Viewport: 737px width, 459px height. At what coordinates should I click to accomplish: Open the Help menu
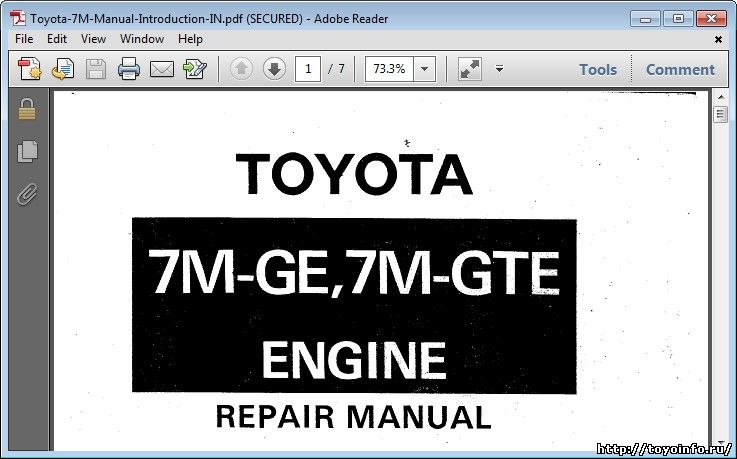coord(190,39)
